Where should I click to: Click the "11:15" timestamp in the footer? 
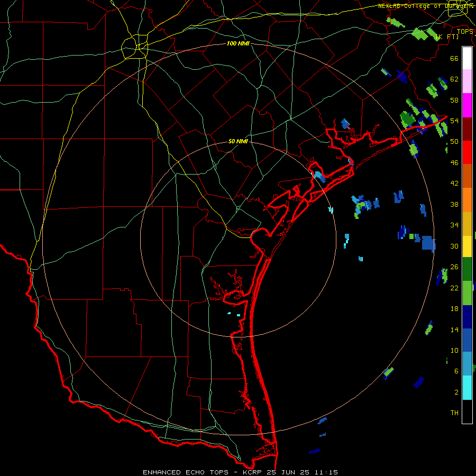point(325,472)
